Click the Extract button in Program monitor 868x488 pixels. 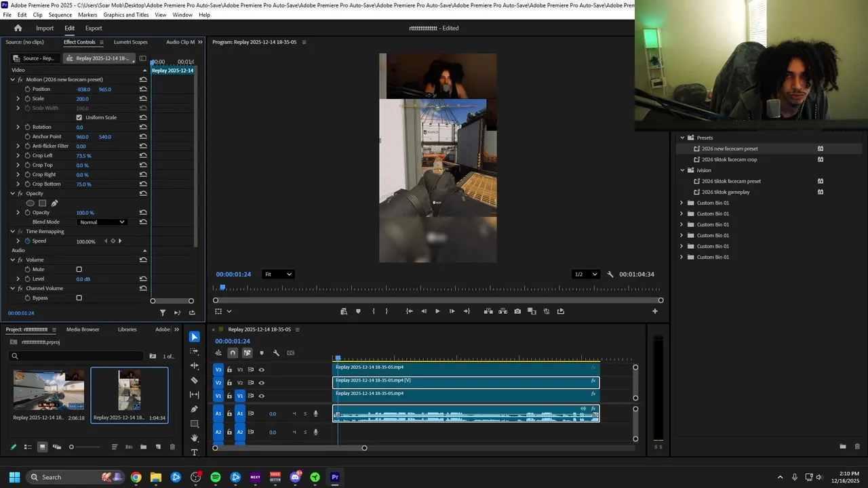502,311
